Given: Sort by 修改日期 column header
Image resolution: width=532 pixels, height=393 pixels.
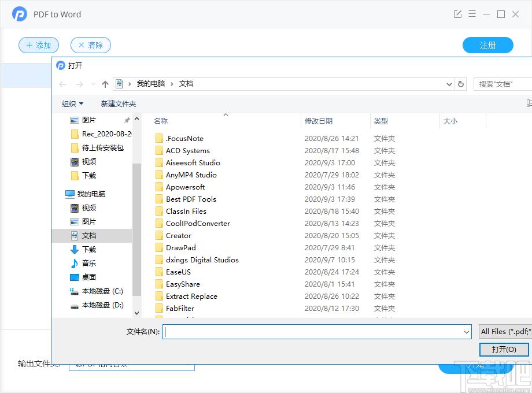Looking at the screenshot, I should 319,121.
